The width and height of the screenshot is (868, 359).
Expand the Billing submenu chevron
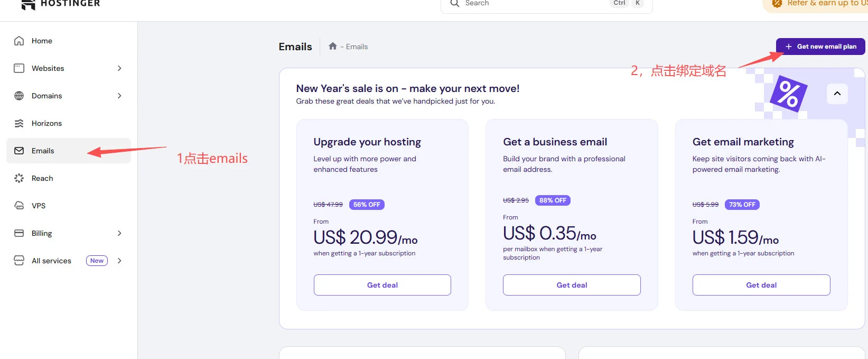click(x=119, y=233)
